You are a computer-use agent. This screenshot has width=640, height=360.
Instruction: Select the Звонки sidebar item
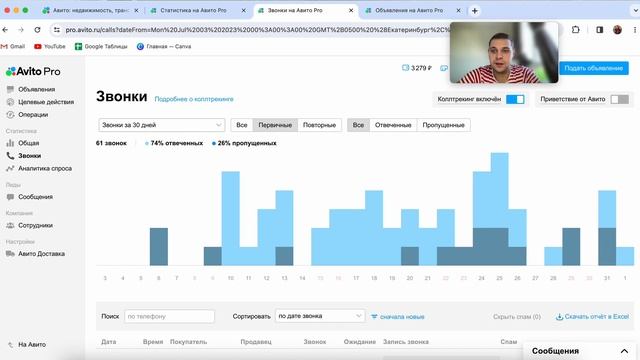29,156
